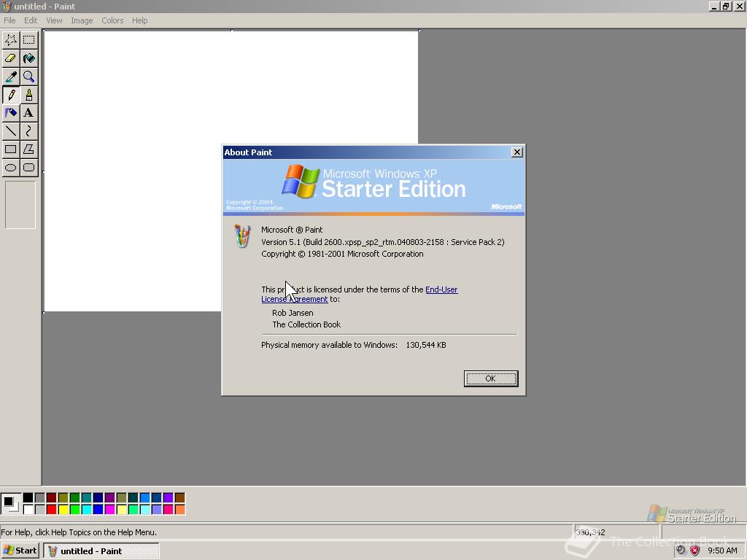This screenshot has width=747, height=560.
Task: Click 'For Help, click Help Topics' status text
Action: point(79,532)
